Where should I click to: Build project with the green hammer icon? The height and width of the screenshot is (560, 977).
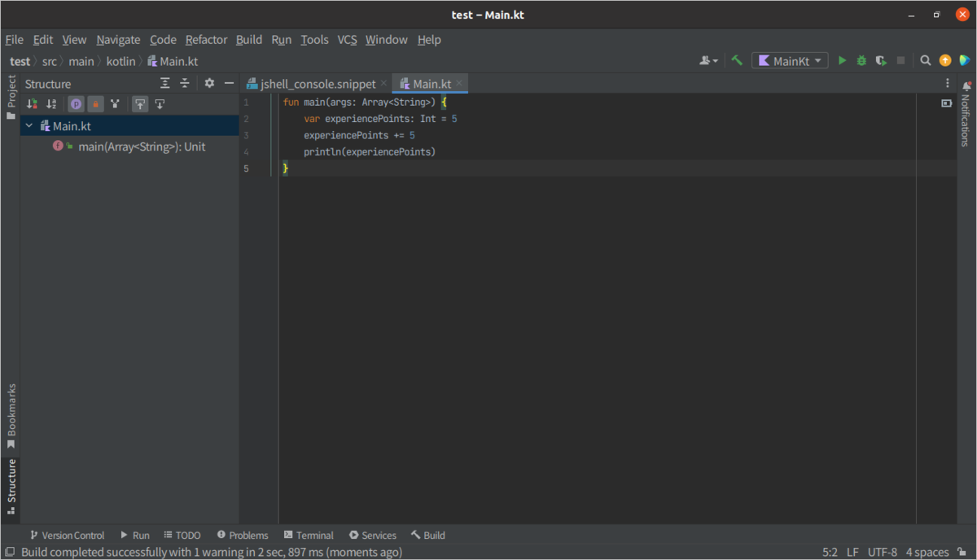click(737, 60)
